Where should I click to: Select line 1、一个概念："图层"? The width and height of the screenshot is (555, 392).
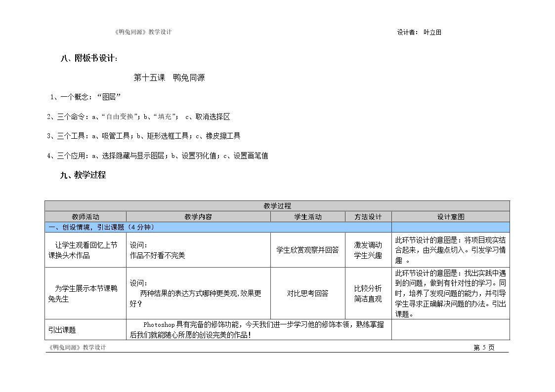click(x=85, y=97)
